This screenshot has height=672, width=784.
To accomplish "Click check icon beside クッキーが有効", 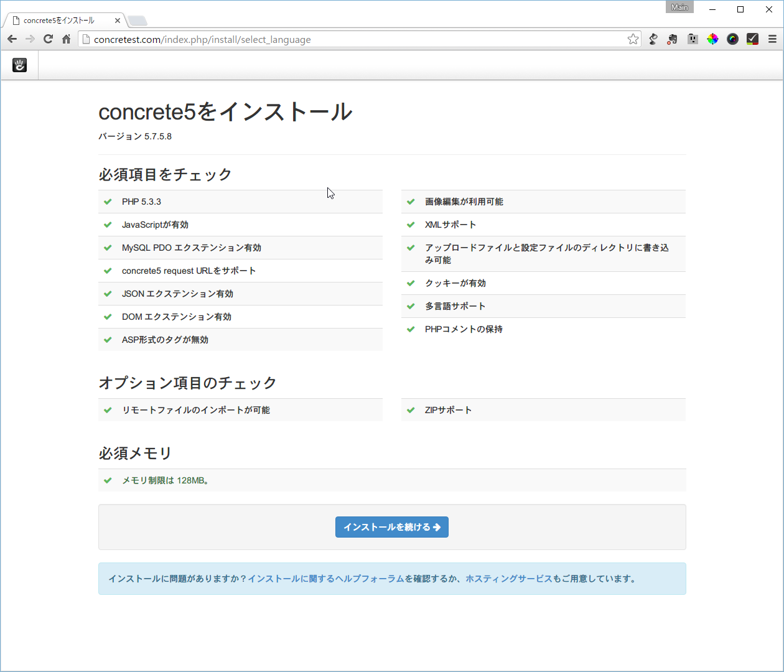I will [411, 283].
